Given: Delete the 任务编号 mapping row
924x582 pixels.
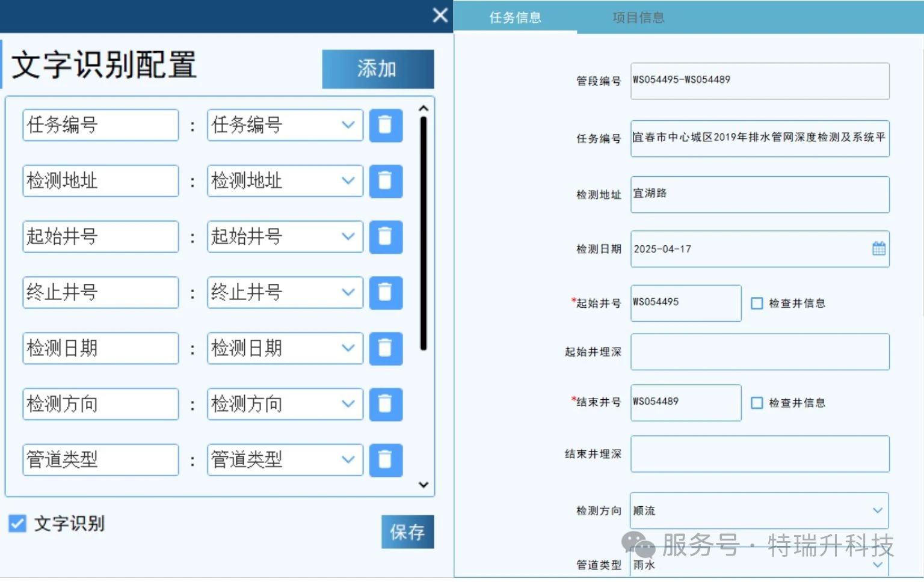Looking at the screenshot, I should [386, 125].
